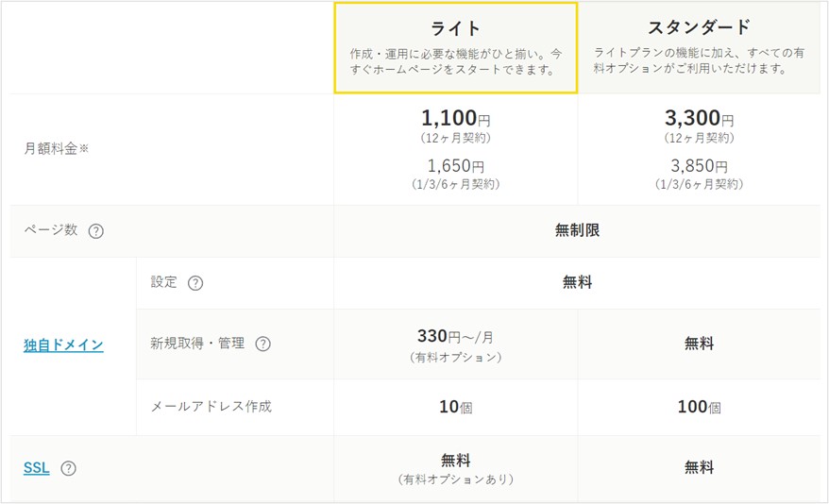Click the 1,650円 short-contract price

[x=455, y=166]
